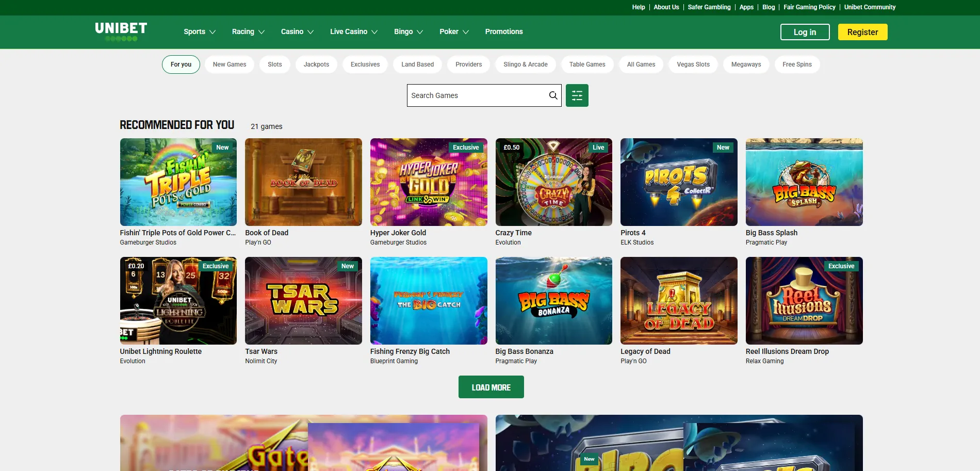Open the Promotions page
Image resolution: width=980 pixels, height=471 pixels.
tap(504, 31)
